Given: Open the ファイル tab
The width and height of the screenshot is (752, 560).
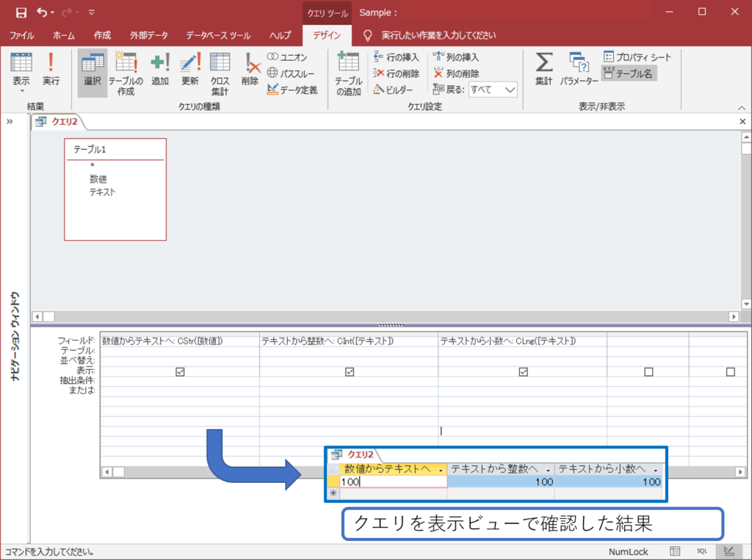Looking at the screenshot, I should (21, 35).
